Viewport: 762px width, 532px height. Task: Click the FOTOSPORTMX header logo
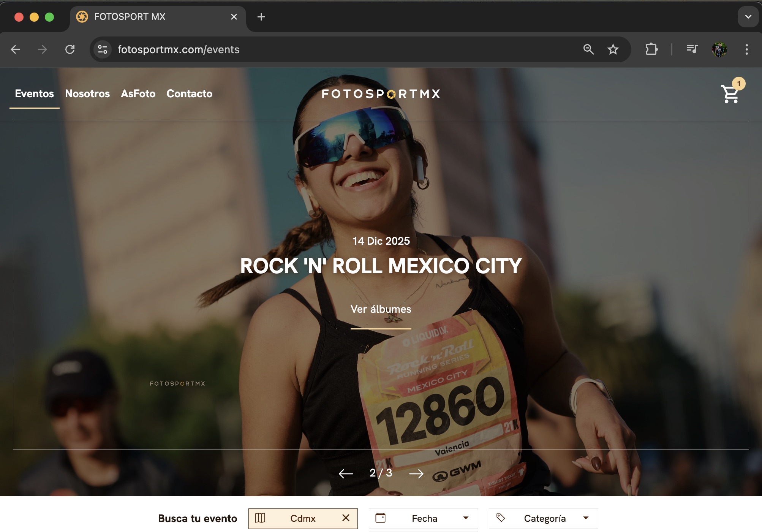pyautogui.click(x=381, y=94)
